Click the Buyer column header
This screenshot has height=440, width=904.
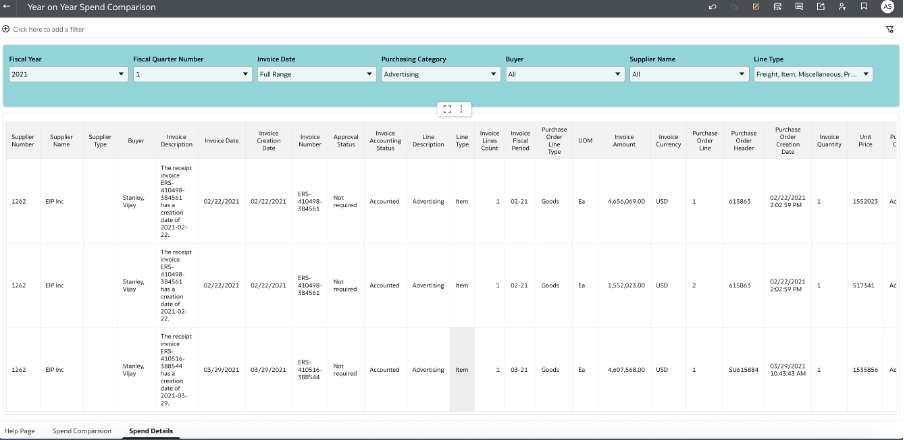[x=136, y=140]
